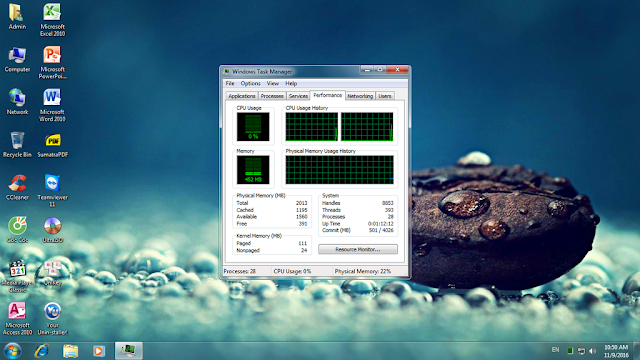Open the Admin folder desktop icon

click(17, 17)
